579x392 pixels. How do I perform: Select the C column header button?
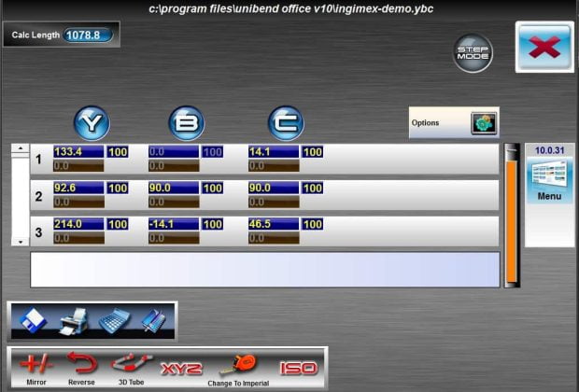click(286, 123)
